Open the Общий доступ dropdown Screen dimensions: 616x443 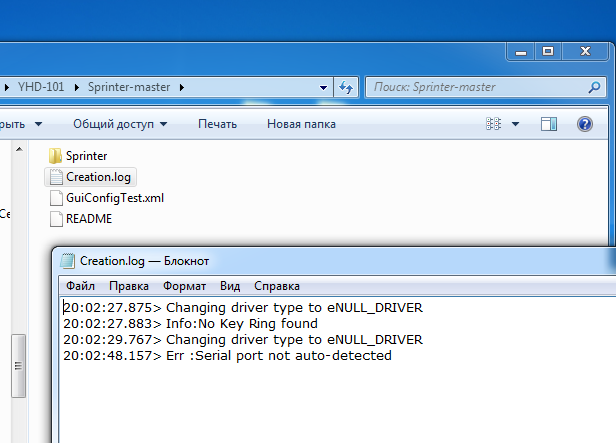tap(119, 124)
